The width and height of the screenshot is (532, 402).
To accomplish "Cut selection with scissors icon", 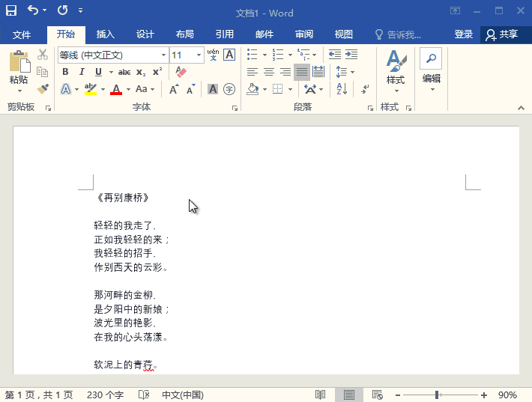I will pyautogui.click(x=43, y=54).
